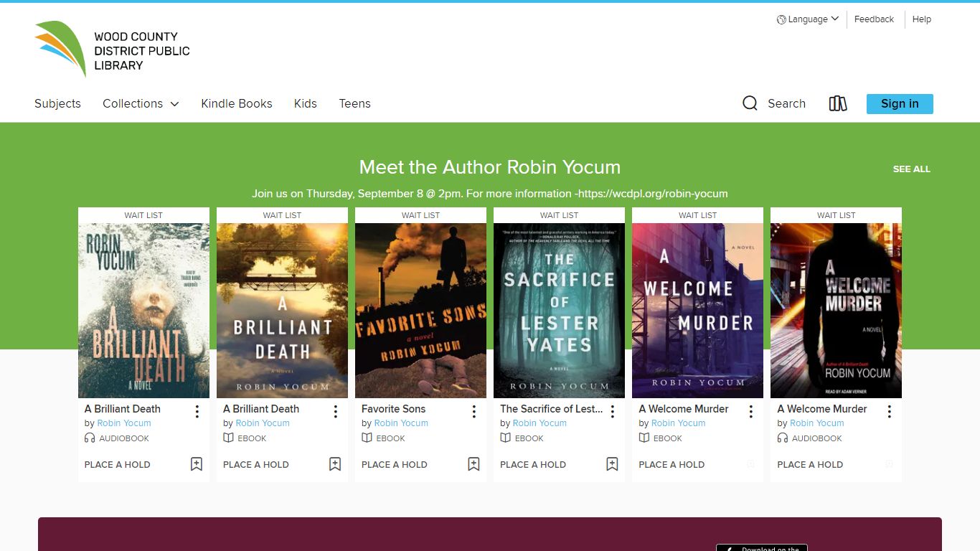The height and width of the screenshot is (551, 980).
Task: Open options menu for Favorite Sons
Action: click(x=473, y=411)
